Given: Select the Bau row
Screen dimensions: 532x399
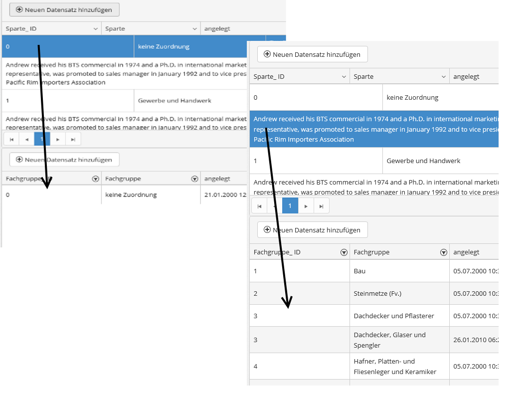Looking at the screenshot, I should coord(374,271).
